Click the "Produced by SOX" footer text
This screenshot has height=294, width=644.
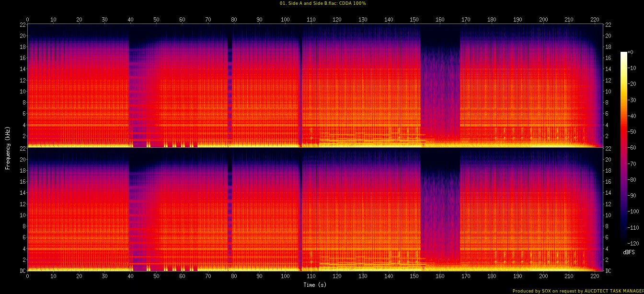577,291
